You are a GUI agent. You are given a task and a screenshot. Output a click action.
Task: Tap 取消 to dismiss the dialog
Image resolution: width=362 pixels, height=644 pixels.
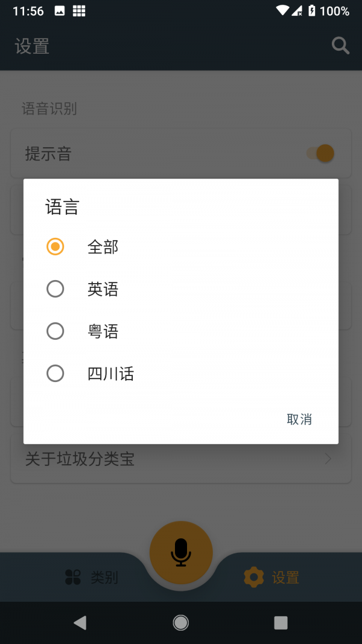click(x=299, y=419)
